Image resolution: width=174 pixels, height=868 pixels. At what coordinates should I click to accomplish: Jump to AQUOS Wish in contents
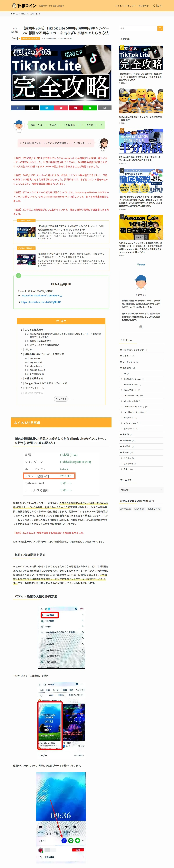[x=36, y=362]
